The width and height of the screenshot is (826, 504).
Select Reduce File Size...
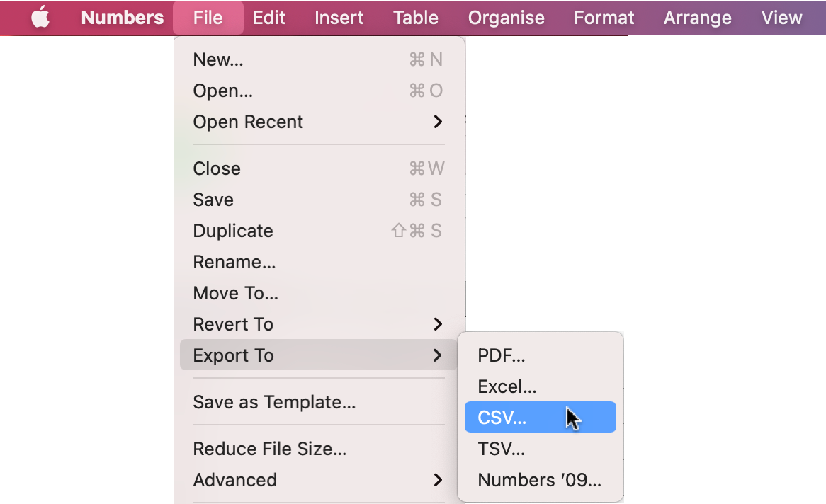[269, 449]
